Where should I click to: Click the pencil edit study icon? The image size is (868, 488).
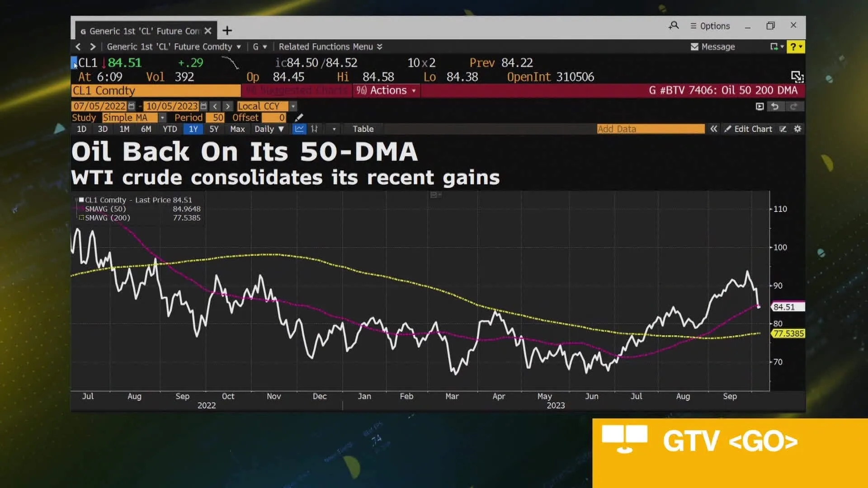point(299,117)
